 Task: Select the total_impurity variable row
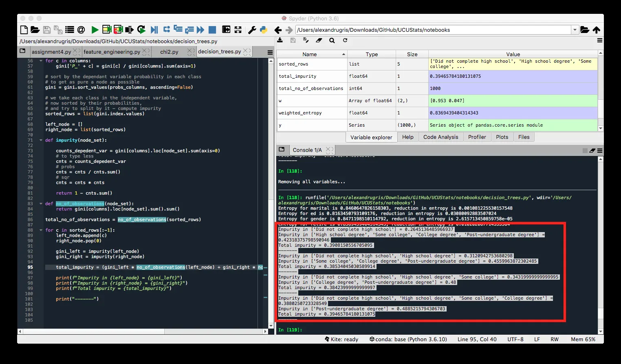(437, 76)
